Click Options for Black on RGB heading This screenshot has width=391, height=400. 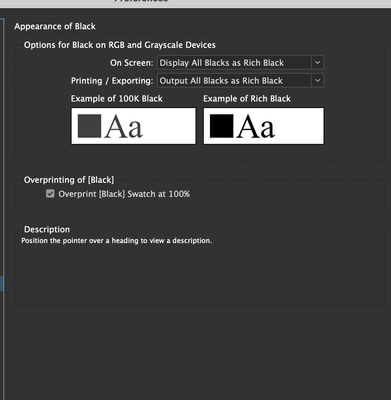coord(120,45)
